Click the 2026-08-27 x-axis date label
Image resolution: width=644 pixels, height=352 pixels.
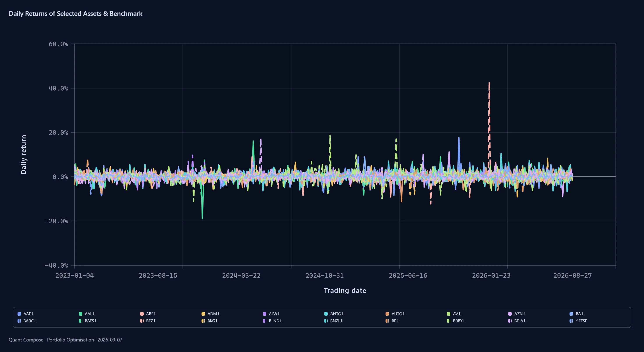click(x=573, y=276)
